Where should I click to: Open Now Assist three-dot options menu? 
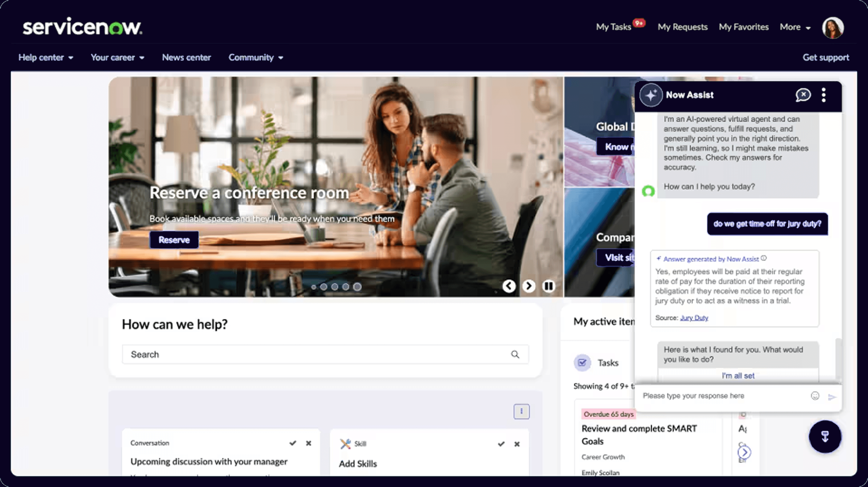click(823, 95)
